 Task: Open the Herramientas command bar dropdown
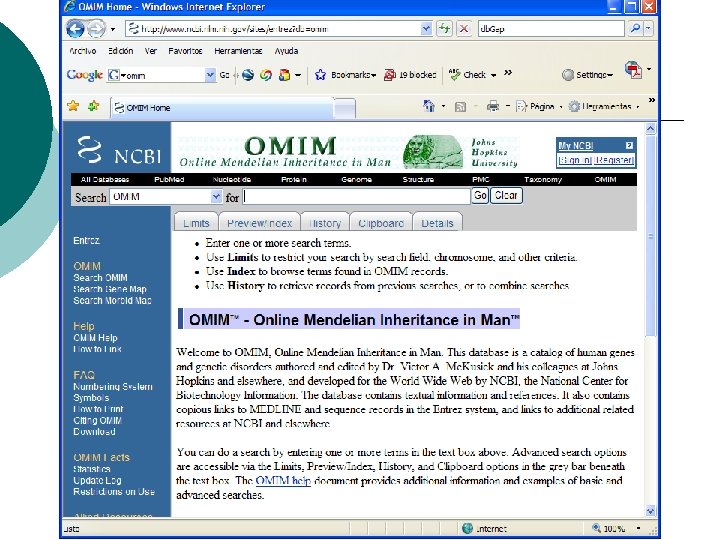click(x=637, y=107)
